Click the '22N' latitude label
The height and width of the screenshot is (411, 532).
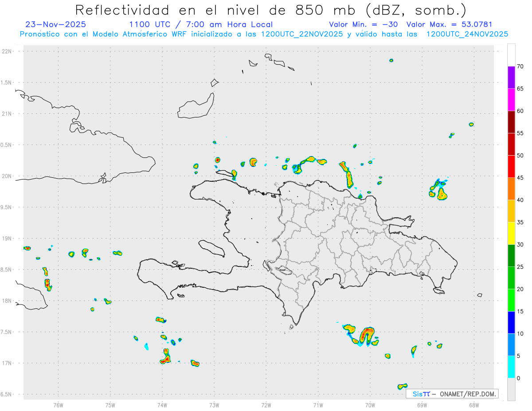point(7,51)
